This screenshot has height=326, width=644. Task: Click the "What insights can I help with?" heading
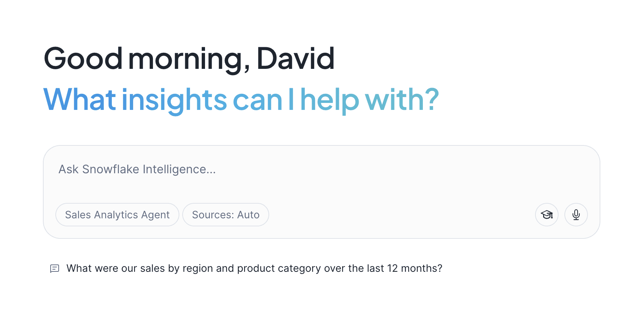(241, 99)
